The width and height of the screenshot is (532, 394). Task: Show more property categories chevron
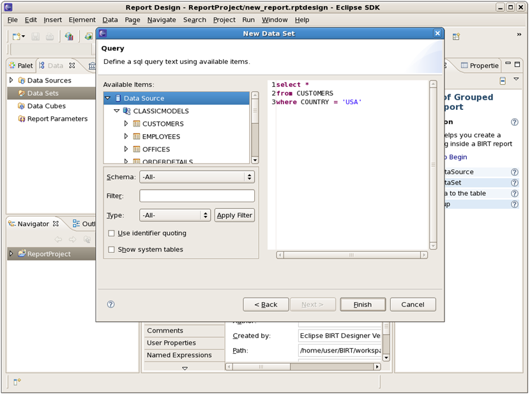tap(185, 368)
